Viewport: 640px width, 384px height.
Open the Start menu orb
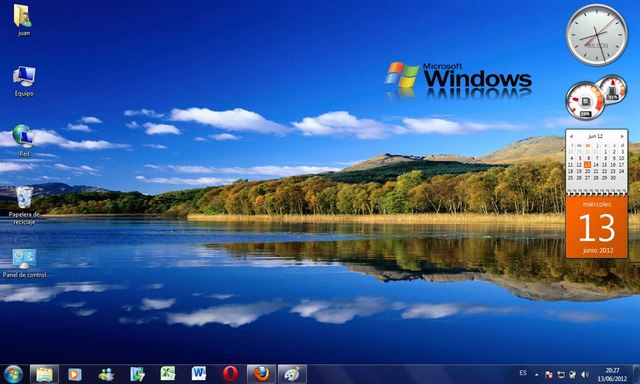(x=13, y=374)
